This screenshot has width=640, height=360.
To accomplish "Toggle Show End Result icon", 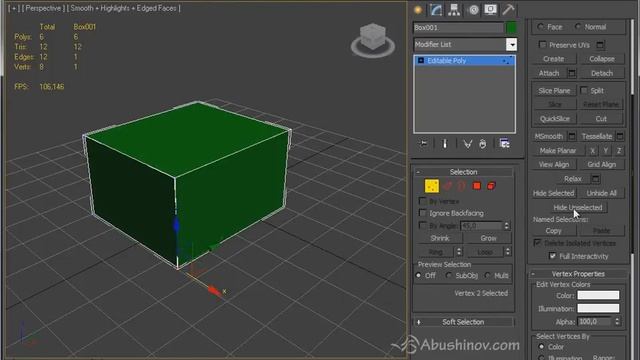I will [x=445, y=144].
